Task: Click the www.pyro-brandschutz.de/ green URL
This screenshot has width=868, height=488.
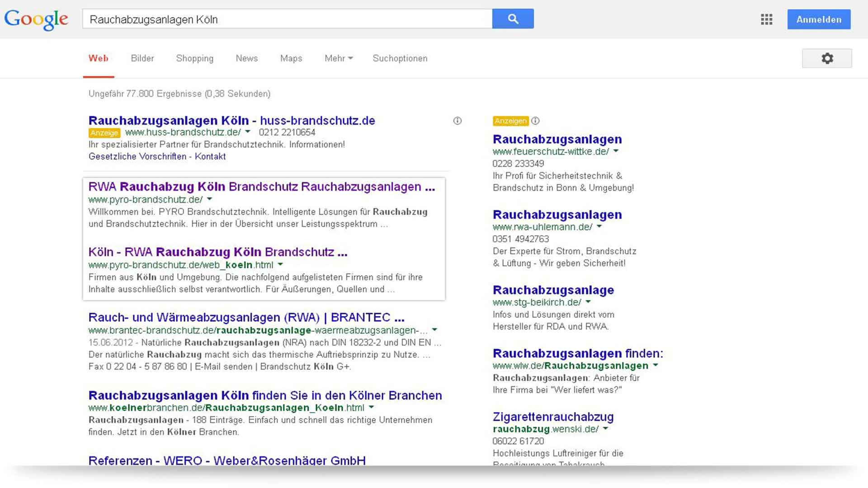Action: (146, 200)
